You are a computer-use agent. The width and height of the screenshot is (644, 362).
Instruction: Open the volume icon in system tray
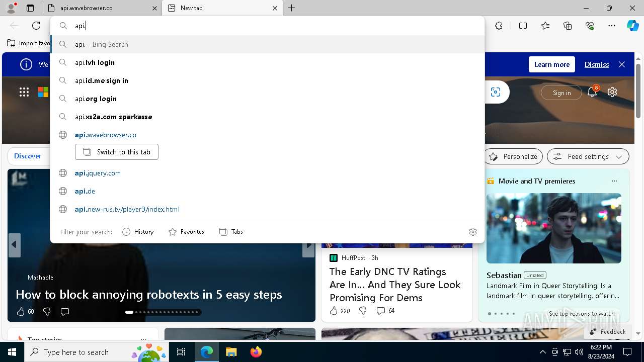579,352
